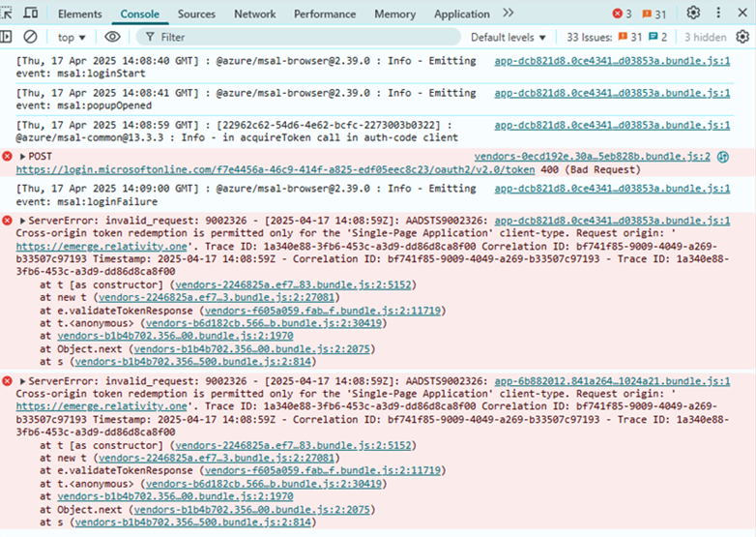Open first error's constructor stack link 2:5152
The width and height of the screenshot is (756, 537).
pos(293,284)
